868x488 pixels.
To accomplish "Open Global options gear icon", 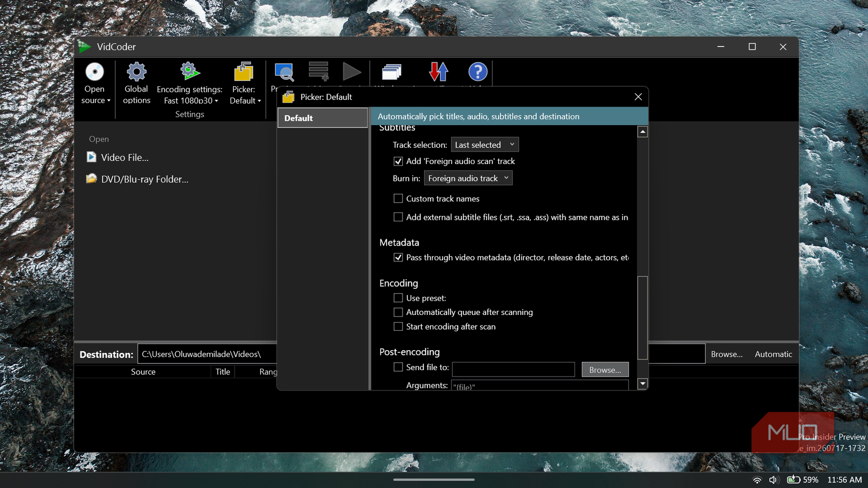I will pyautogui.click(x=136, y=72).
